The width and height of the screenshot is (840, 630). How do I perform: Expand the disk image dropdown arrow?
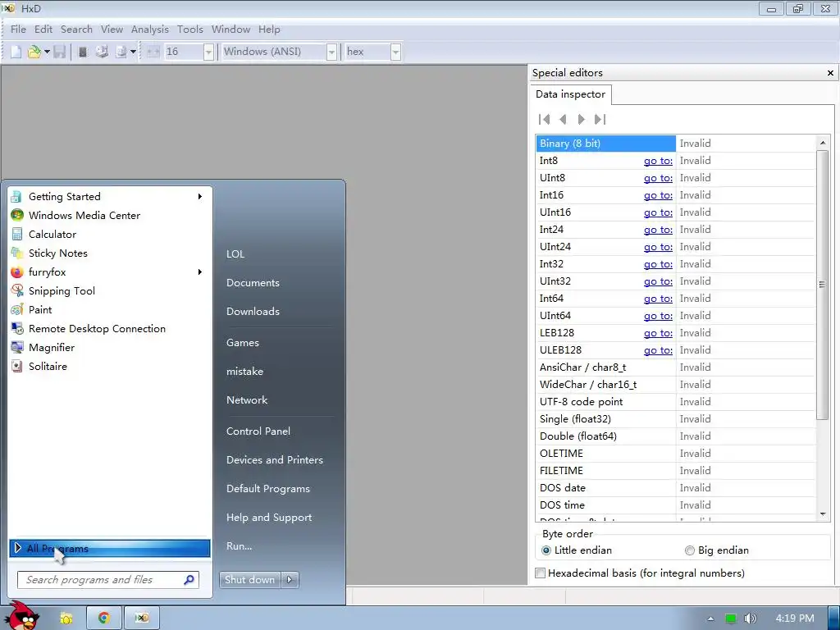point(133,52)
